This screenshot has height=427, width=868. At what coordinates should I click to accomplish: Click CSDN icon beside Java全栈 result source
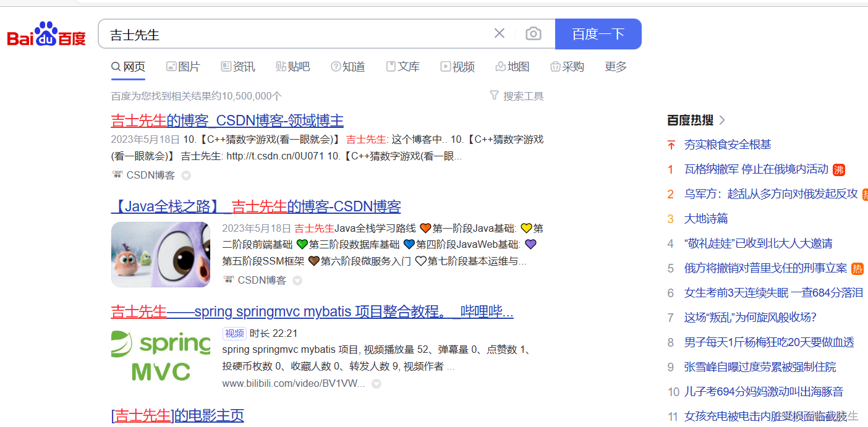[228, 280]
